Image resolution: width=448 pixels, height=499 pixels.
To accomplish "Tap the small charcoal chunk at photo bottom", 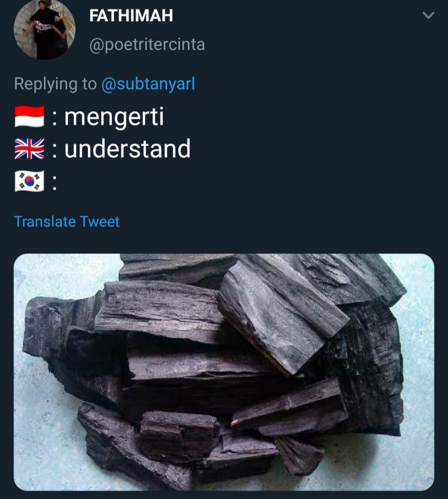I will tap(179, 436).
